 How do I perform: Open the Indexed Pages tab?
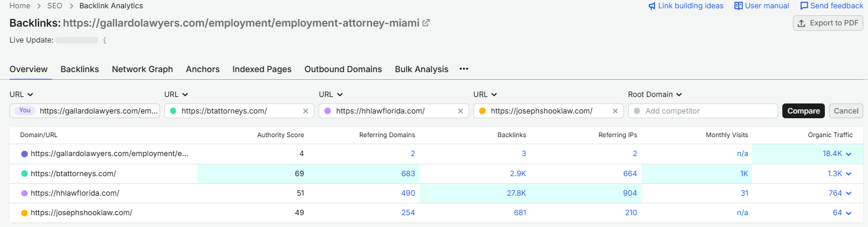click(x=262, y=69)
